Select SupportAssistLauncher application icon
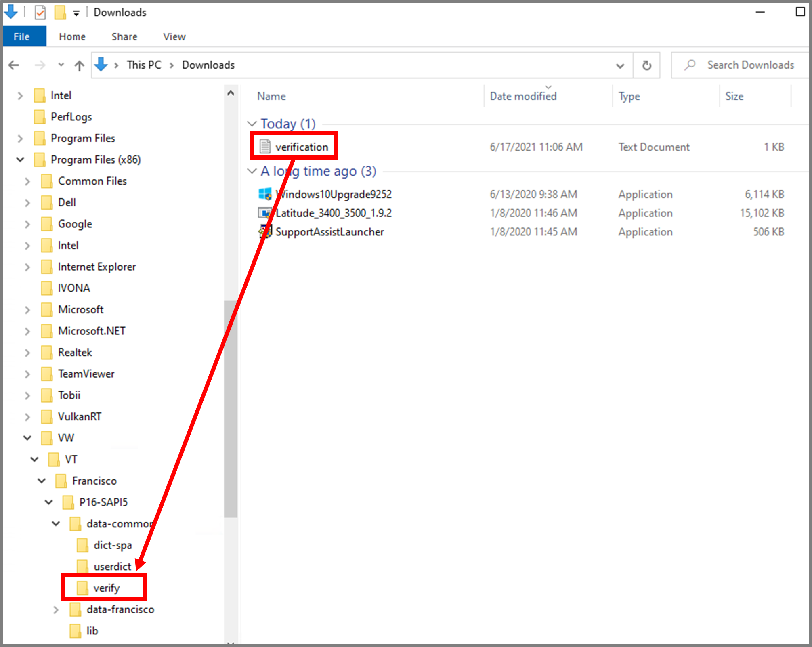The height and width of the screenshot is (647, 812). tap(265, 232)
